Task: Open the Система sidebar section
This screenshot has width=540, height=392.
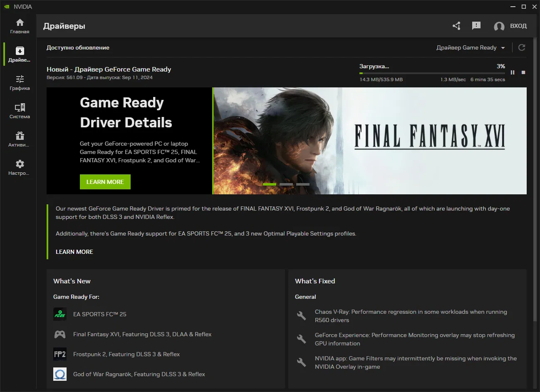Action: (20, 111)
